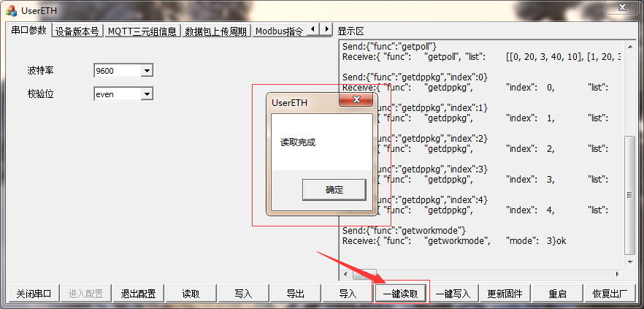The height and width of the screenshot is (309, 644).
Task: Confirm the dialog with 确定 button
Action: click(334, 190)
